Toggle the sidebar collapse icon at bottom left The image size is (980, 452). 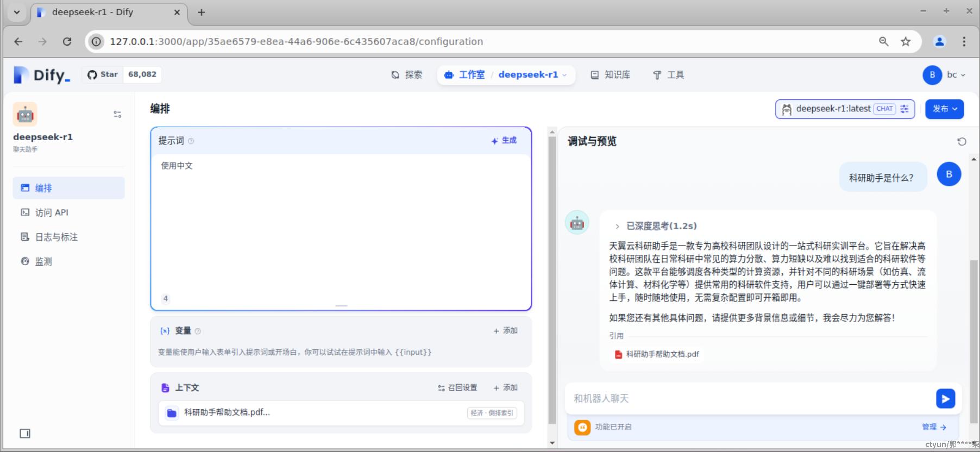tap(25, 434)
